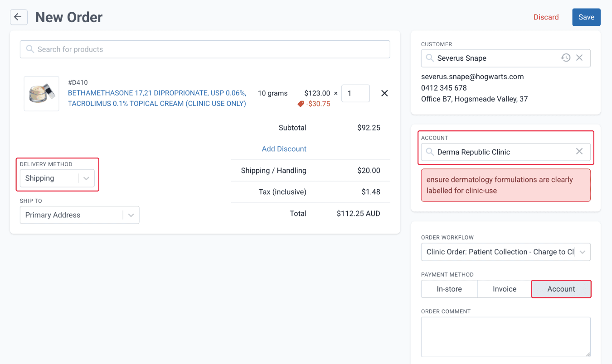Screen dimensions: 612x364
Task: Select the Account payment method
Action: [x=561, y=289]
